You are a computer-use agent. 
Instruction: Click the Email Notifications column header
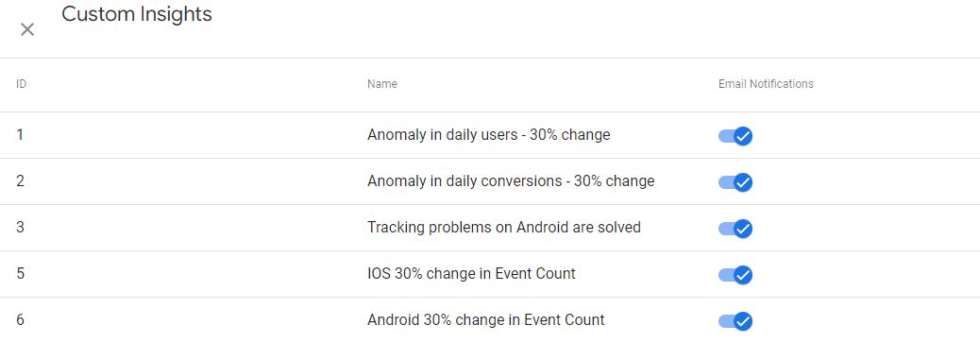(766, 84)
